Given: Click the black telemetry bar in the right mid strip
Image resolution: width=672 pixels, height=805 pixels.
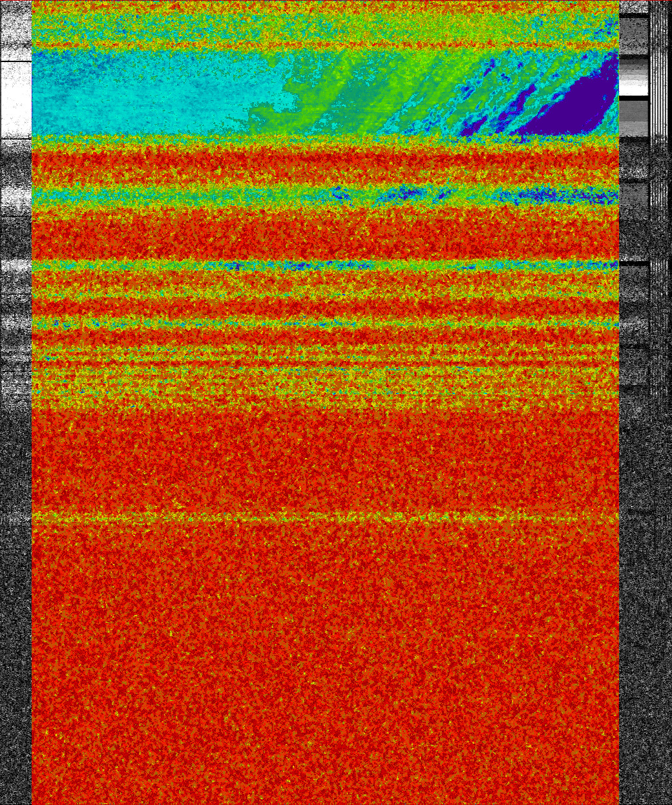Looking at the screenshot, I should point(633,262).
